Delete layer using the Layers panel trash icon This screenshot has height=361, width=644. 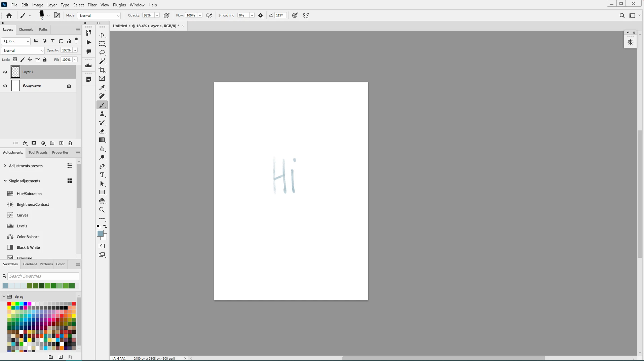pos(70,143)
